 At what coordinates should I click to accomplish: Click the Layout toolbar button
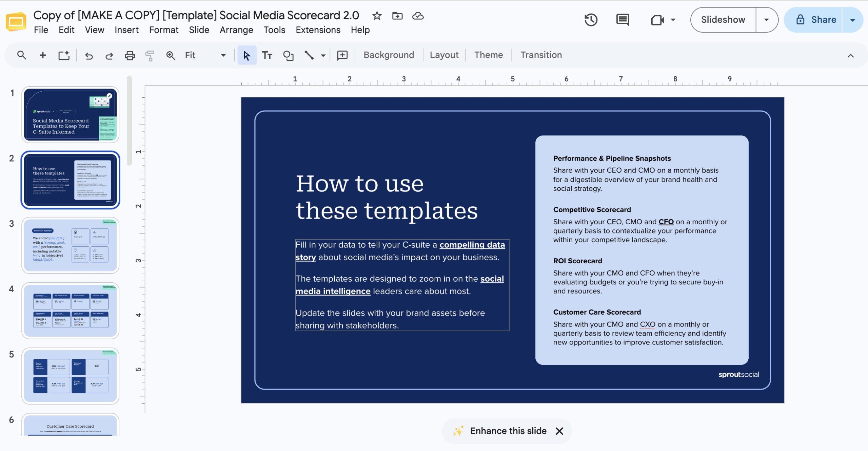444,55
